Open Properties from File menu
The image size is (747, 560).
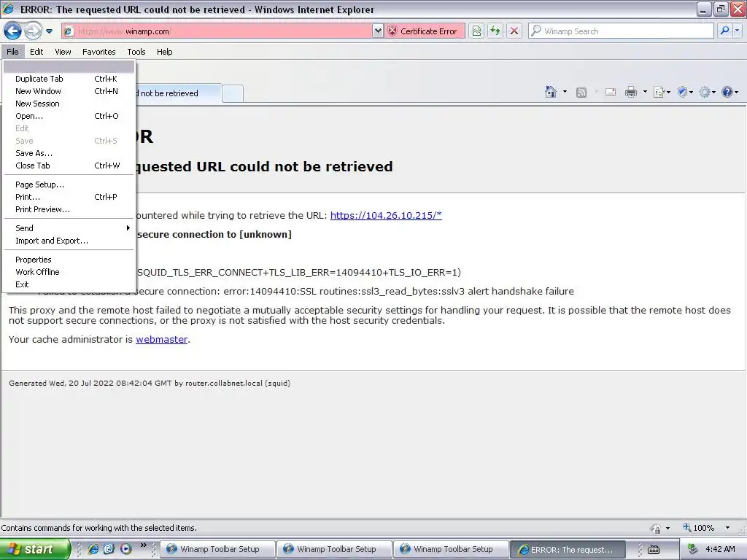(x=68, y=260)
